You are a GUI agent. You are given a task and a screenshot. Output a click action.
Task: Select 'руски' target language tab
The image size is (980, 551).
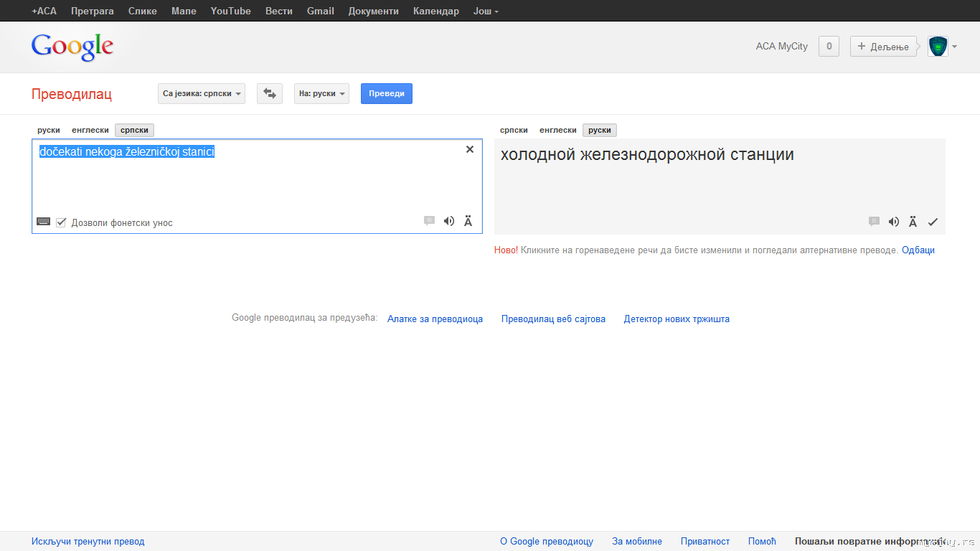click(600, 130)
